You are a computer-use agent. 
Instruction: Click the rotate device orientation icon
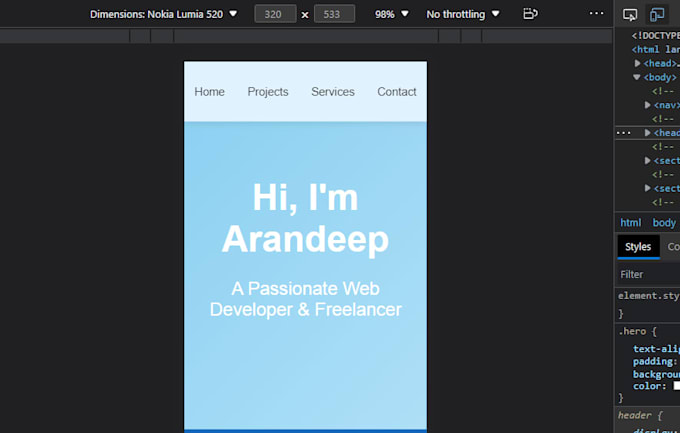click(530, 14)
